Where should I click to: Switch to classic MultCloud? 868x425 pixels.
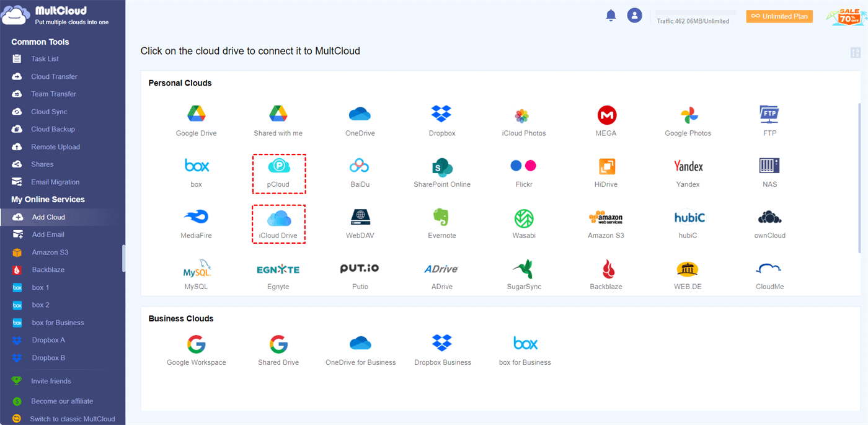tap(73, 419)
